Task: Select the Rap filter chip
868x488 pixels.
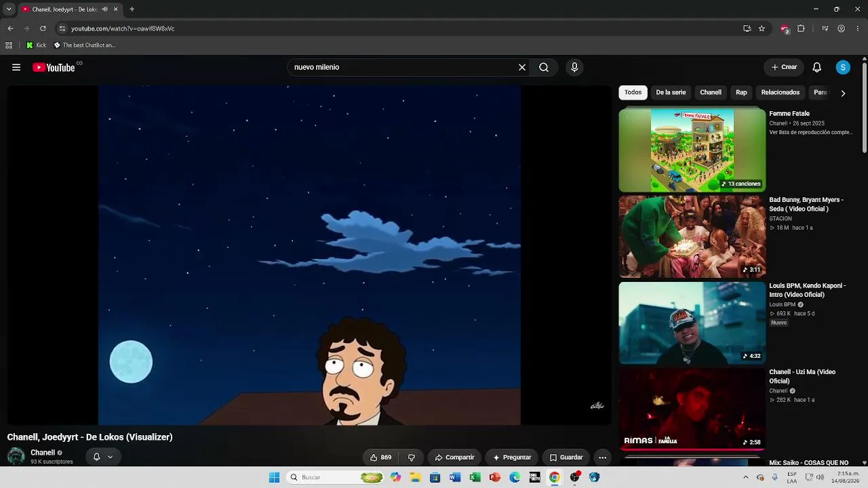Action: [x=741, y=92]
